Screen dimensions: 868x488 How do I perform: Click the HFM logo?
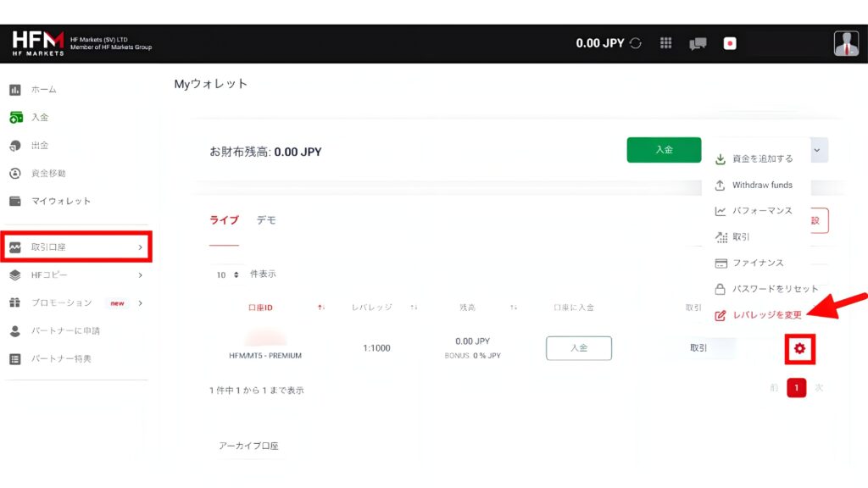click(38, 43)
